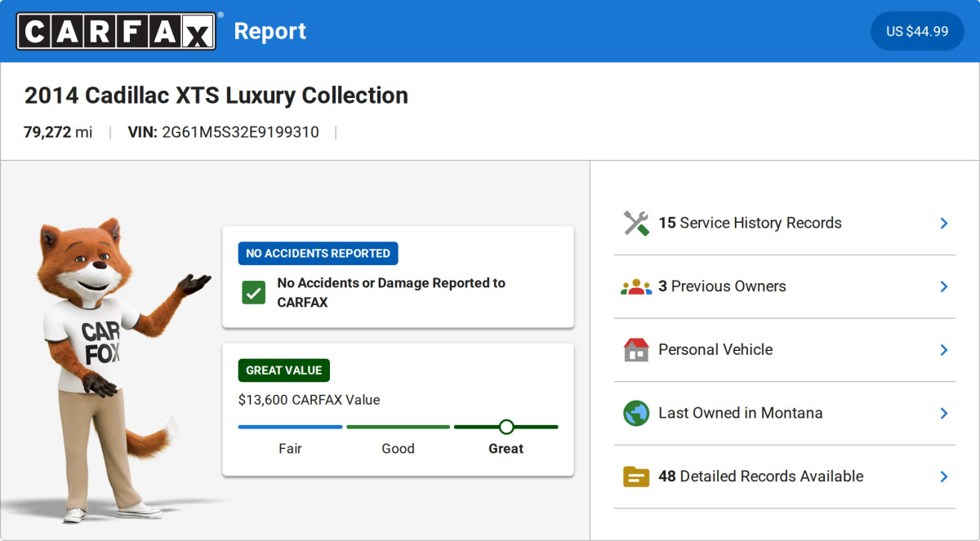
Task: Open 48 Detailed Records Available
Action: click(x=785, y=477)
